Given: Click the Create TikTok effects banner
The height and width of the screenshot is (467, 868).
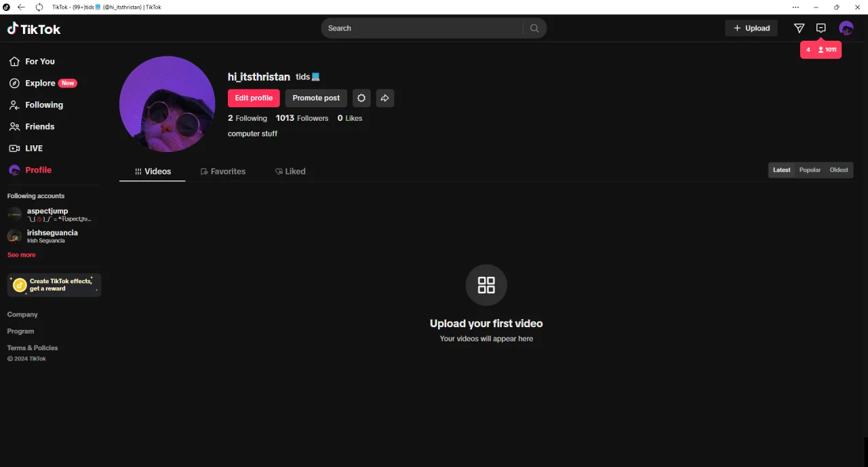Looking at the screenshot, I should [x=54, y=285].
